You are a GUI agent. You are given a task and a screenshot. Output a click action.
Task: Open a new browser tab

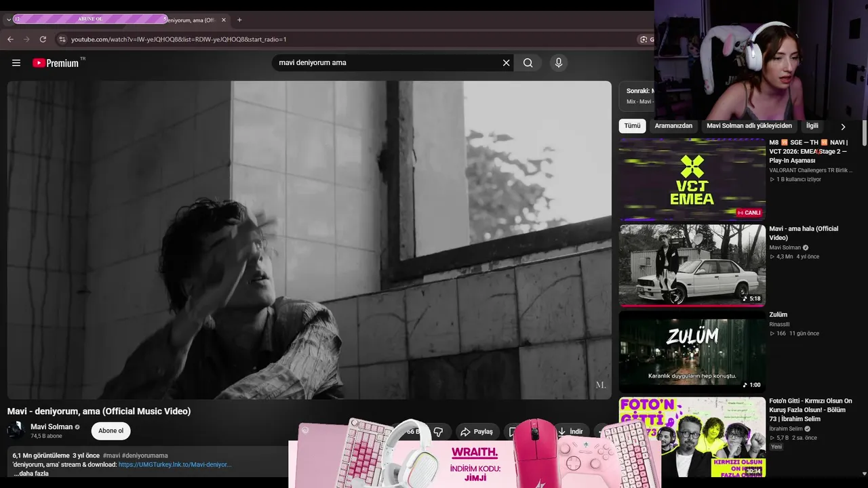(239, 20)
